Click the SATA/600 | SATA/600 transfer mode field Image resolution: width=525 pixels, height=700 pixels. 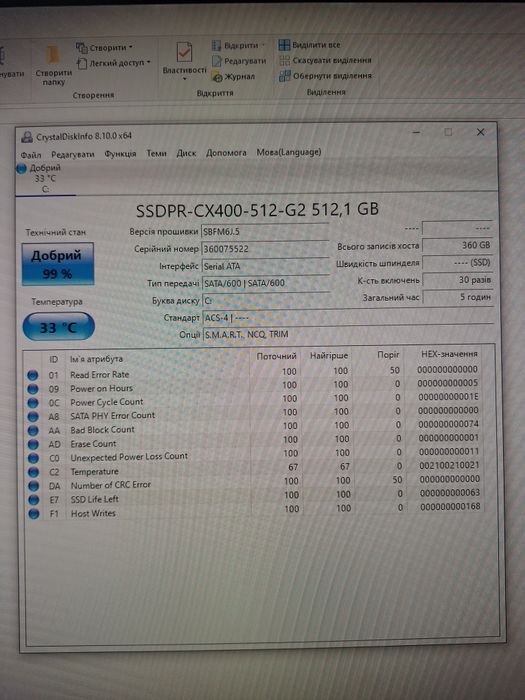coord(265,283)
